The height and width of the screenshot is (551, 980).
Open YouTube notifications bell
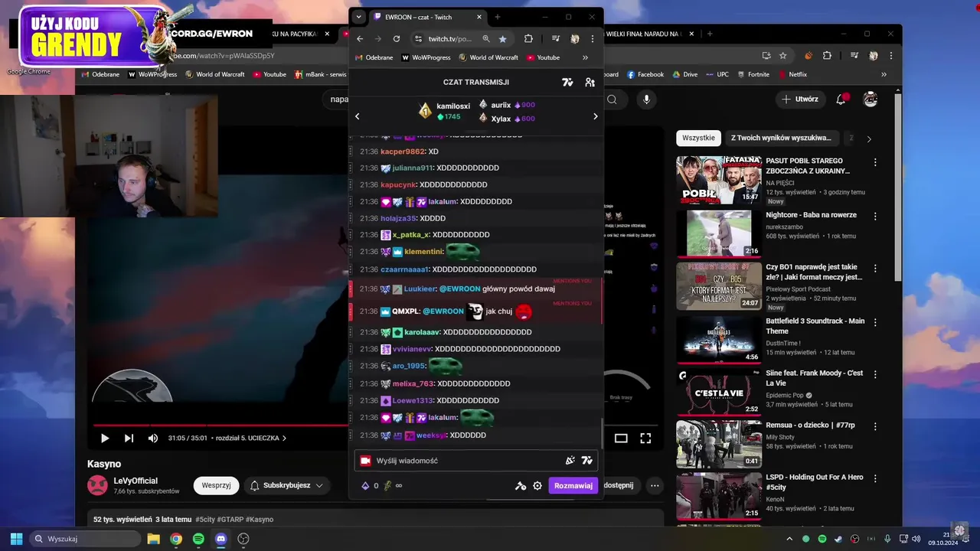[x=841, y=99]
